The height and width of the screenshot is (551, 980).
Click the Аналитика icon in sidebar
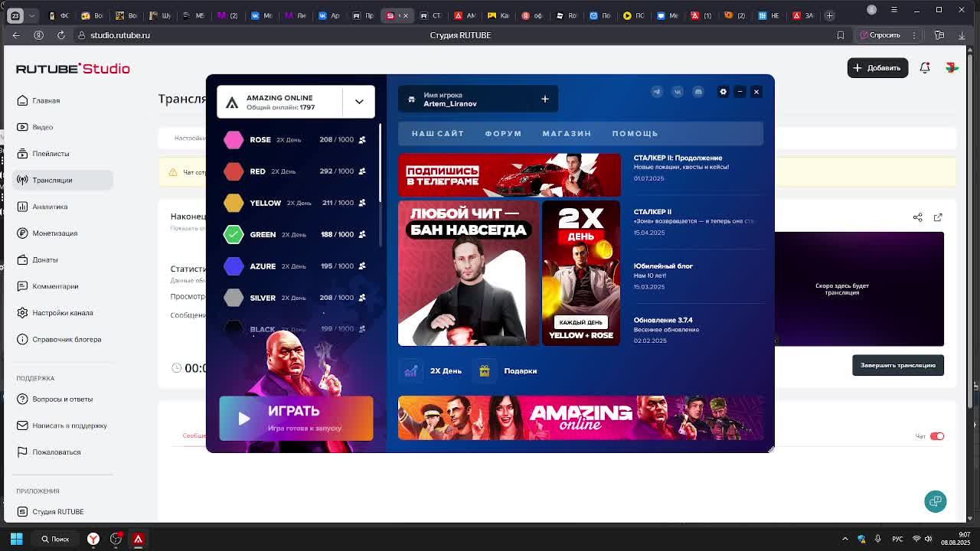click(22, 207)
